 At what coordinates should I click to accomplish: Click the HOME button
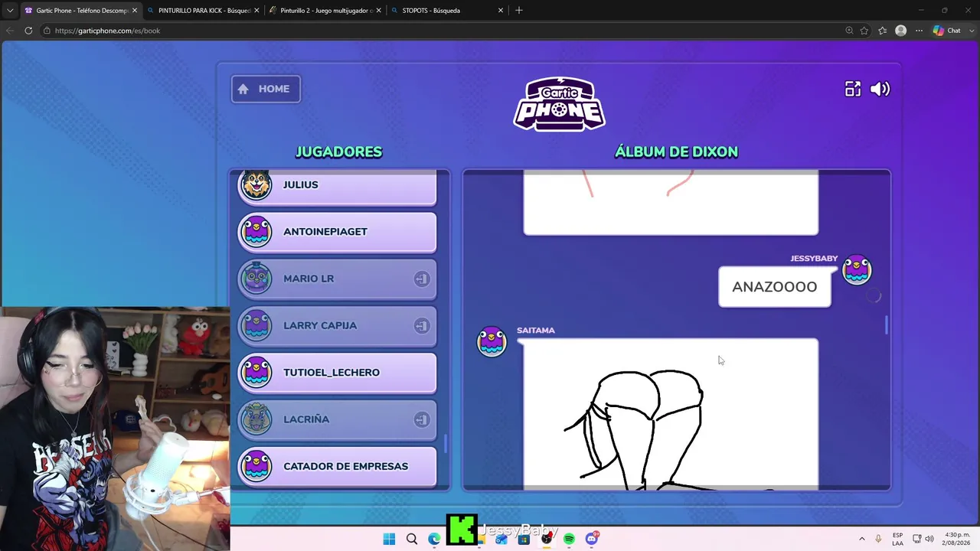266,89
